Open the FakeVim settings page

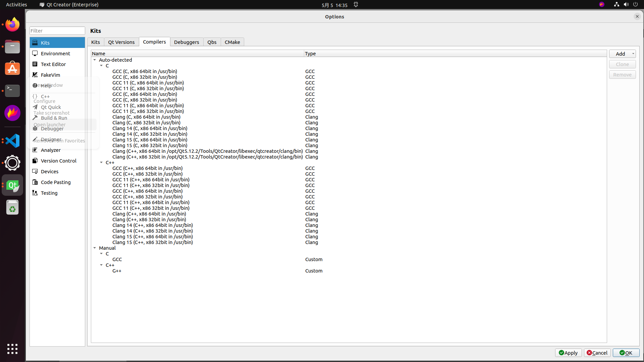click(x=50, y=75)
